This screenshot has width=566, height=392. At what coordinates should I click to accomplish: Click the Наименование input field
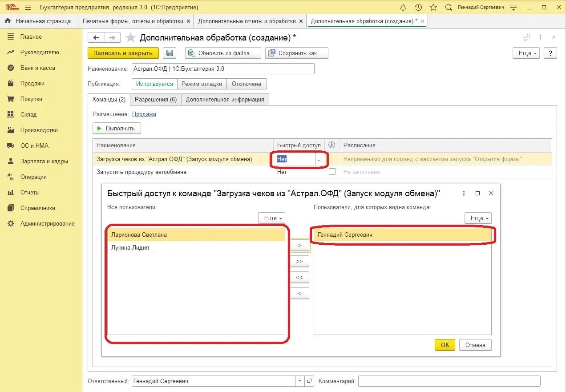coord(223,69)
